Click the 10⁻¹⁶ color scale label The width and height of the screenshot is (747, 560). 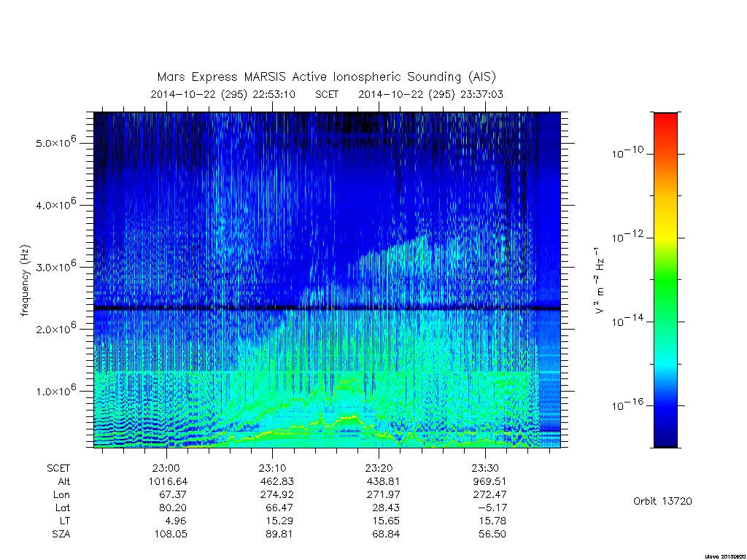(x=627, y=405)
